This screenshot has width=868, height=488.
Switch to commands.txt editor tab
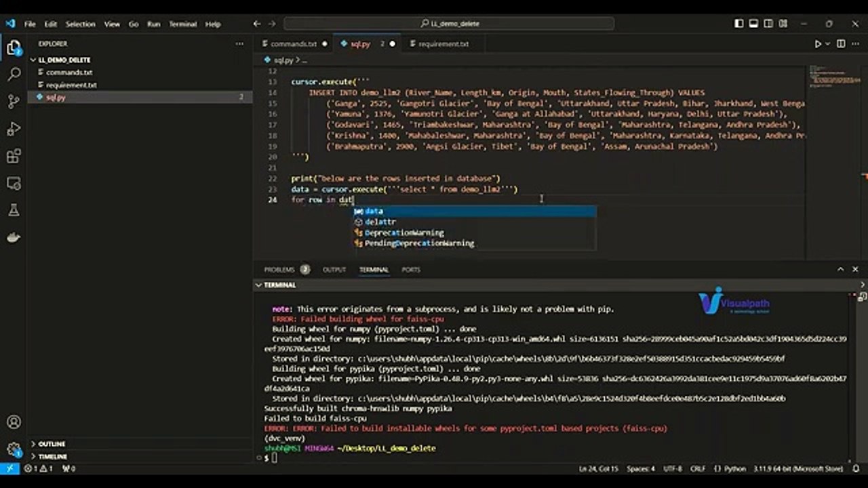pos(294,44)
